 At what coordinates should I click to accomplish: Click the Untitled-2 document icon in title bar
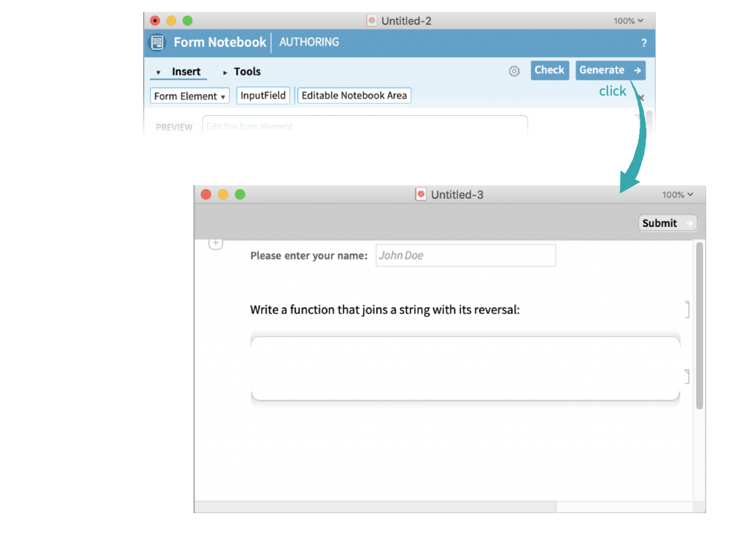(372, 21)
